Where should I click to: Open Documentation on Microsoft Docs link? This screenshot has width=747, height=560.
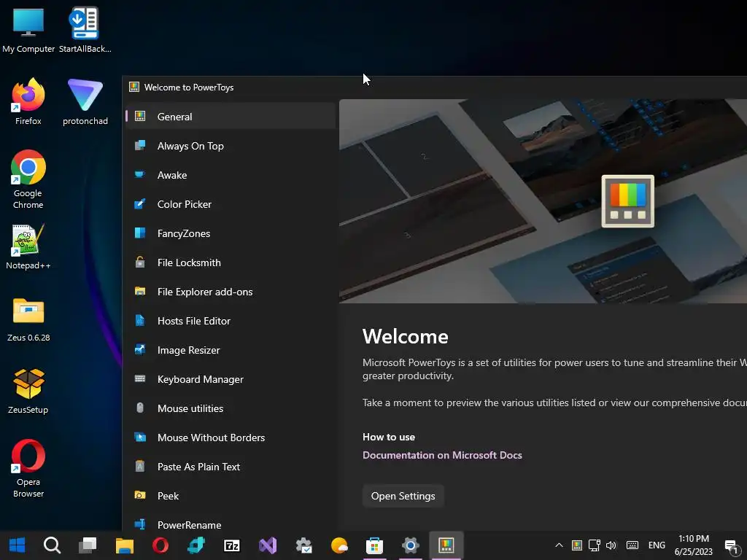click(442, 455)
